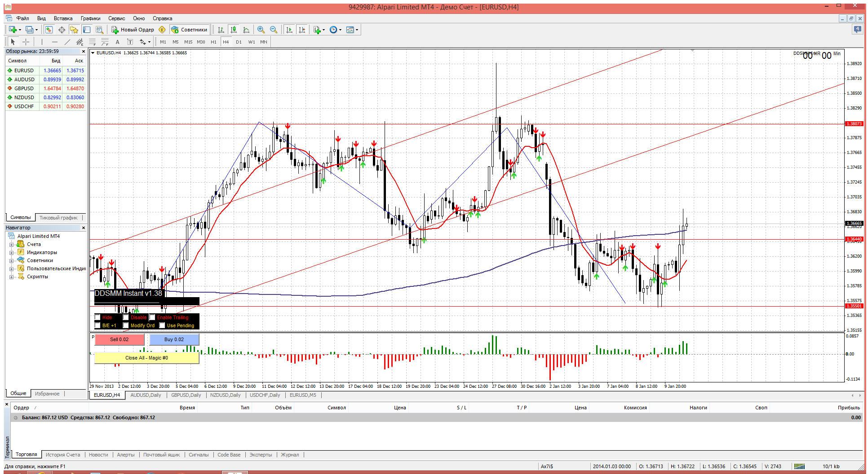Click the yellow diamond MetaEditor icon

point(162,30)
